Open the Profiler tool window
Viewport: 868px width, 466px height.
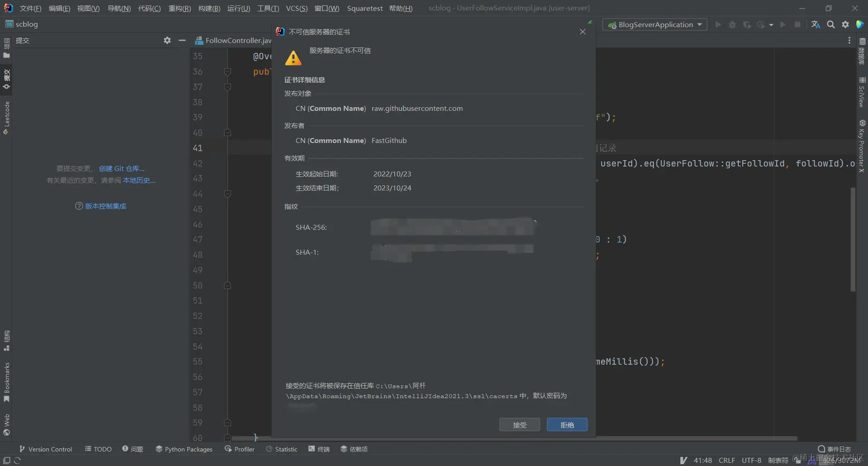pyautogui.click(x=240, y=449)
